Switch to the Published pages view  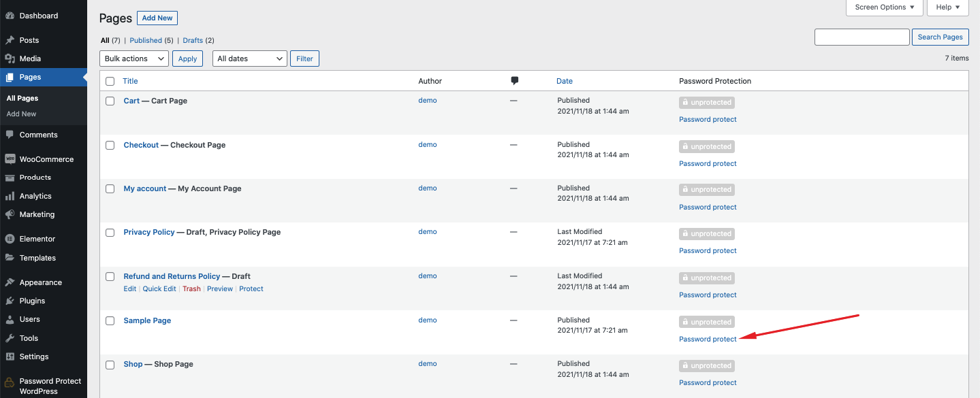(144, 40)
